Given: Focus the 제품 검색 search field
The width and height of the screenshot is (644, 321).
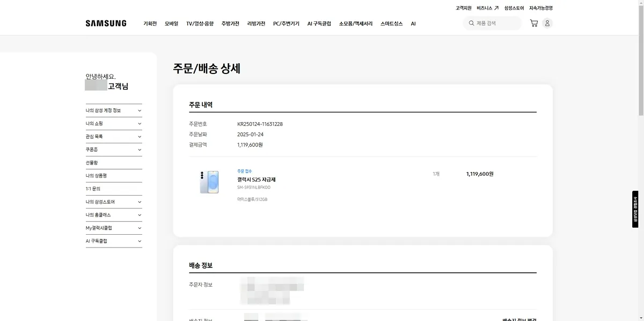Looking at the screenshot, I should [492, 23].
